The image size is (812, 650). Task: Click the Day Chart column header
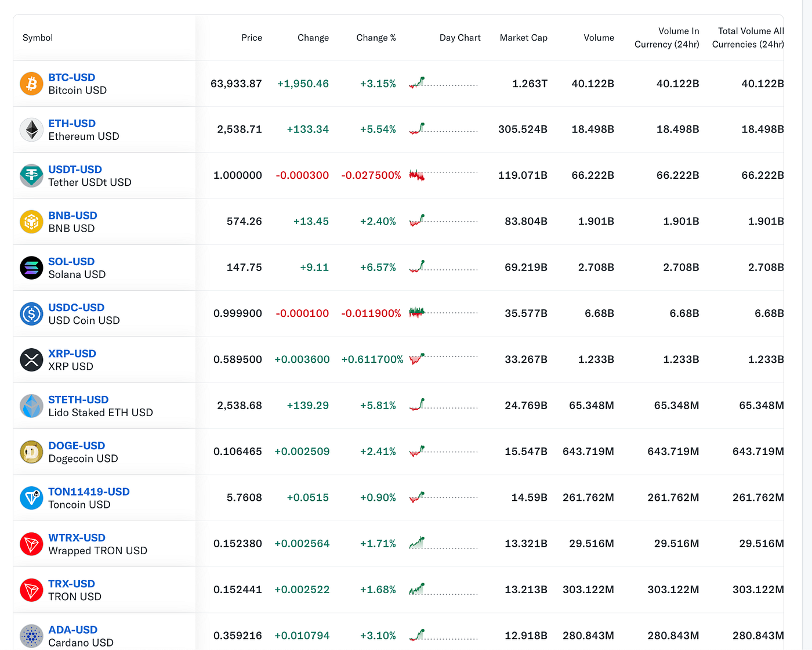(460, 38)
